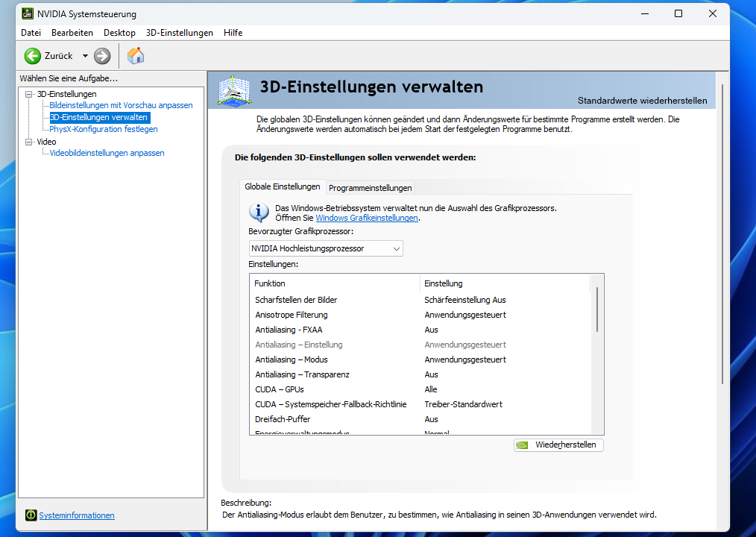Minimize the NVIDIA Systemsteuerung window

pos(645,13)
